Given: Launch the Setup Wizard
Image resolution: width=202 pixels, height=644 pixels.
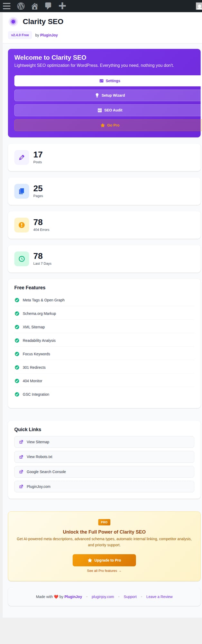Looking at the screenshot, I should [110, 95].
